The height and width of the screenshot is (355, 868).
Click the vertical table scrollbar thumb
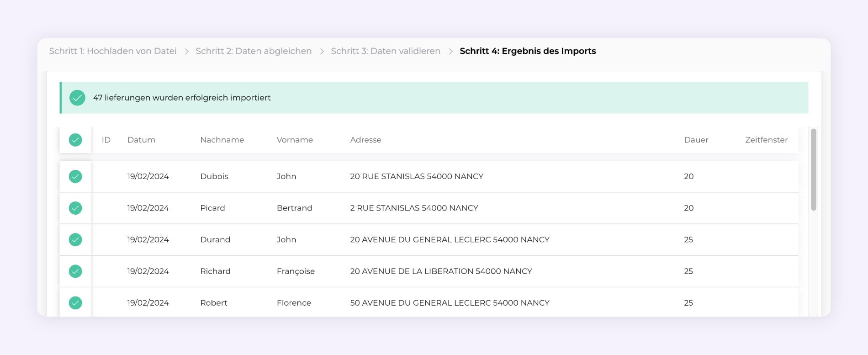click(x=813, y=170)
